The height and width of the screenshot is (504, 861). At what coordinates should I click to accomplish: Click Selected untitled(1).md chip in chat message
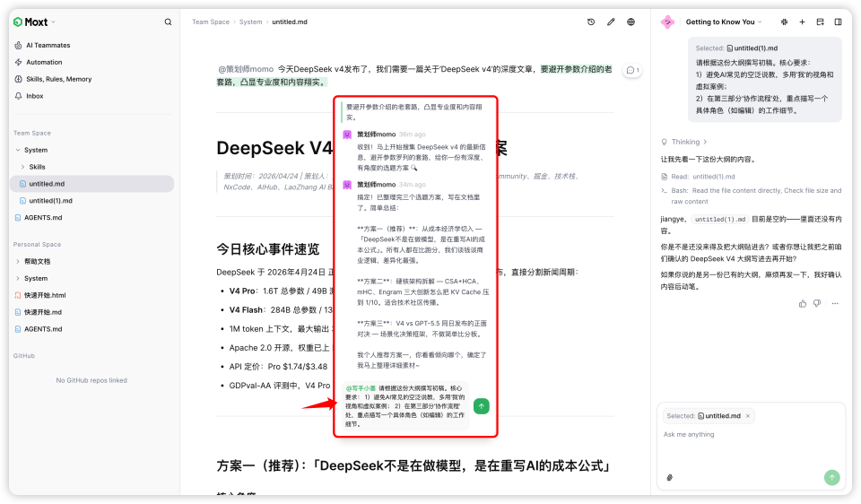pos(736,48)
